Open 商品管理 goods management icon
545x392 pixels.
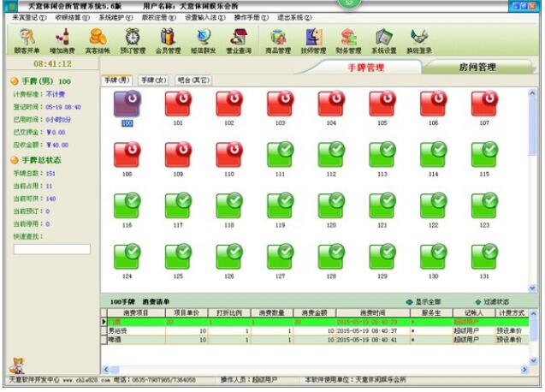[x=278, y=40]
